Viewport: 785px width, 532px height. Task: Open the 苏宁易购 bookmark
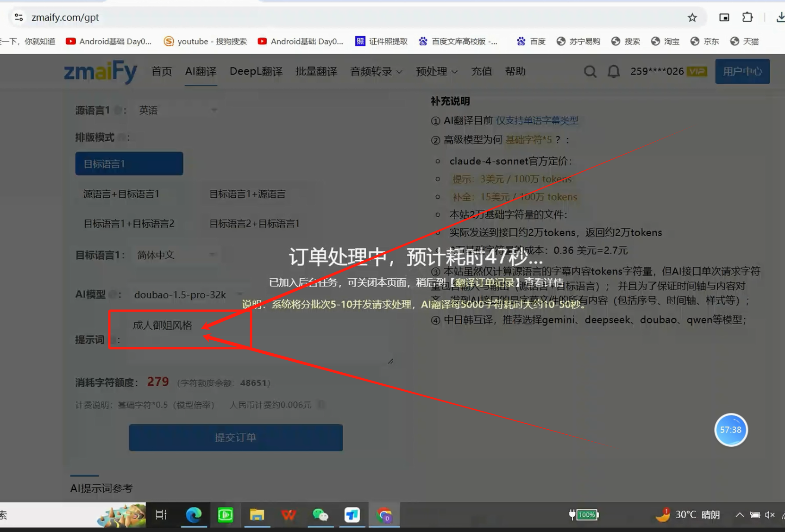click(x=578, y=41)
